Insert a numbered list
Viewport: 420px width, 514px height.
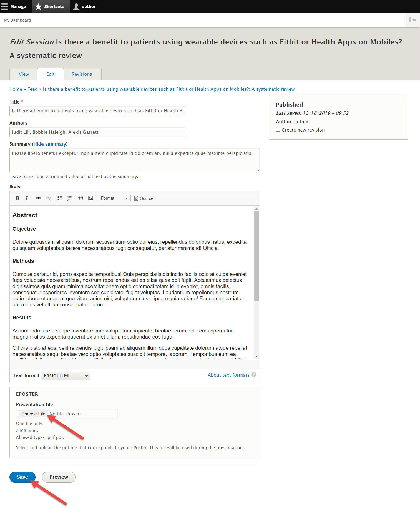point(69,198)
